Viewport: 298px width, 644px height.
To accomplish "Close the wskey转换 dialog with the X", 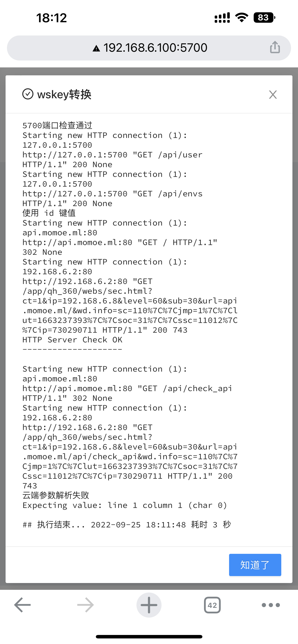I will [x=272, y=95].
